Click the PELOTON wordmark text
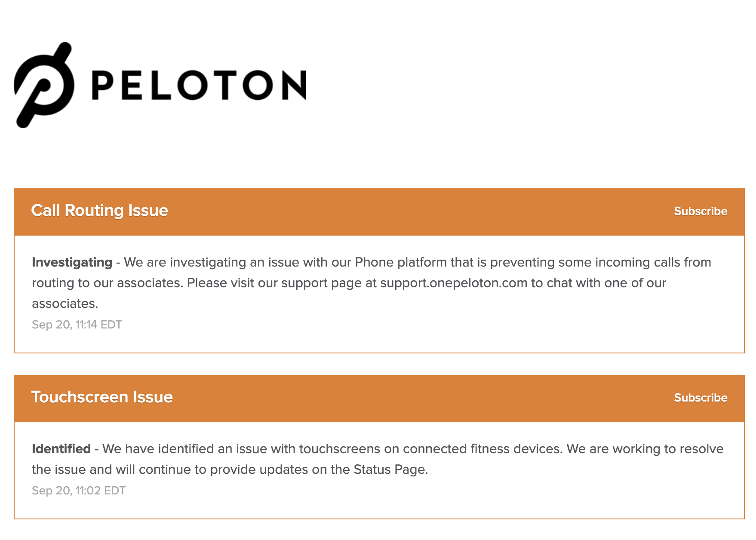756x540 pixels. tap(199, 85)
